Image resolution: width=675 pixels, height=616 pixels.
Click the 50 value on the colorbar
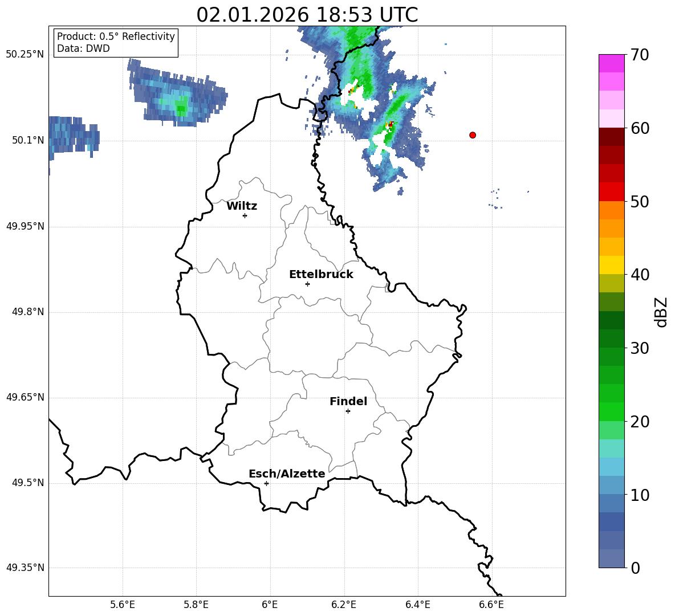[639, 201]
